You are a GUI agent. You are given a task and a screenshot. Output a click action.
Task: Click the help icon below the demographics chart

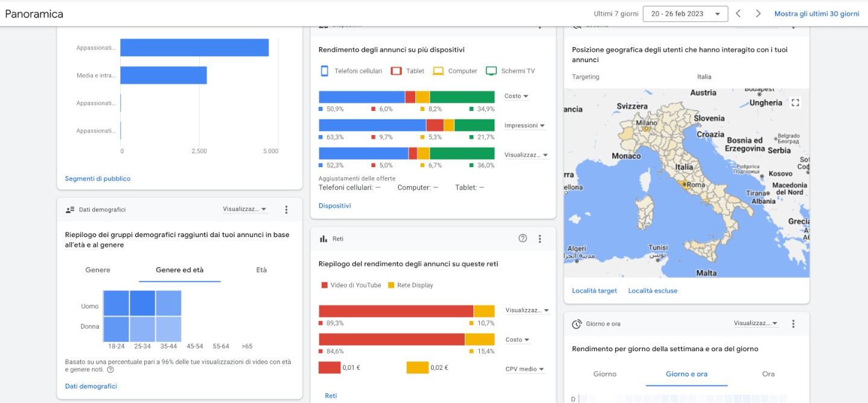tap(110, 369)
